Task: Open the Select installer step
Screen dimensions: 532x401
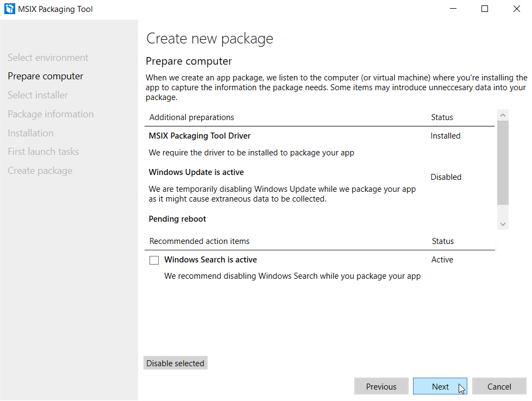Action: pyautogui.click(x=37, y=95)
